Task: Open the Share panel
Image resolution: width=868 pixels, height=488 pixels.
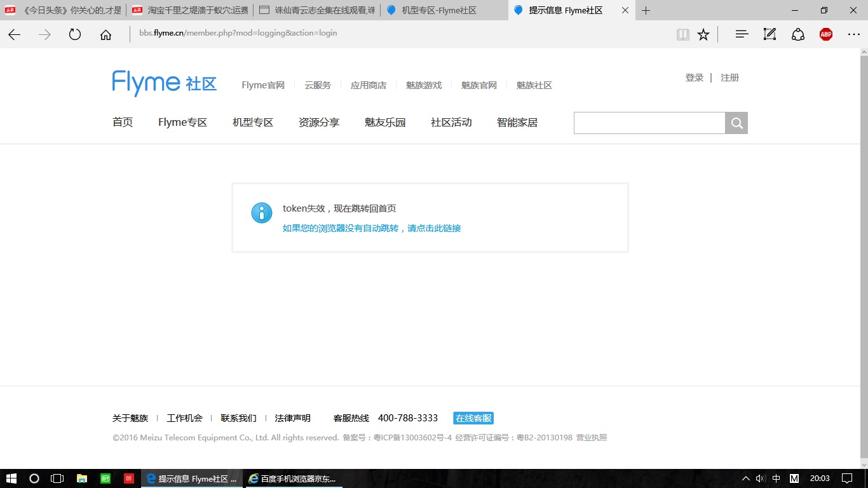Action: 798,34
